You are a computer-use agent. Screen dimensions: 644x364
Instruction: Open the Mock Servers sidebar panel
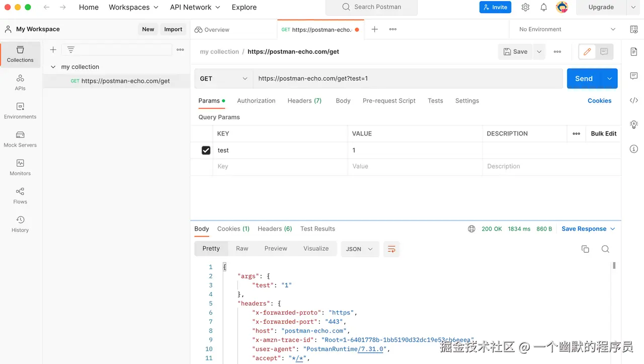20,139
